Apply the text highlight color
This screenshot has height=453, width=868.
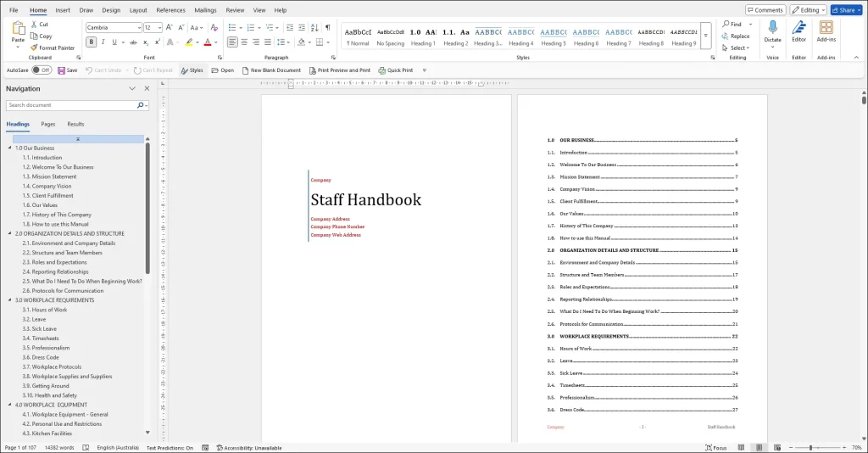(189, 42)
